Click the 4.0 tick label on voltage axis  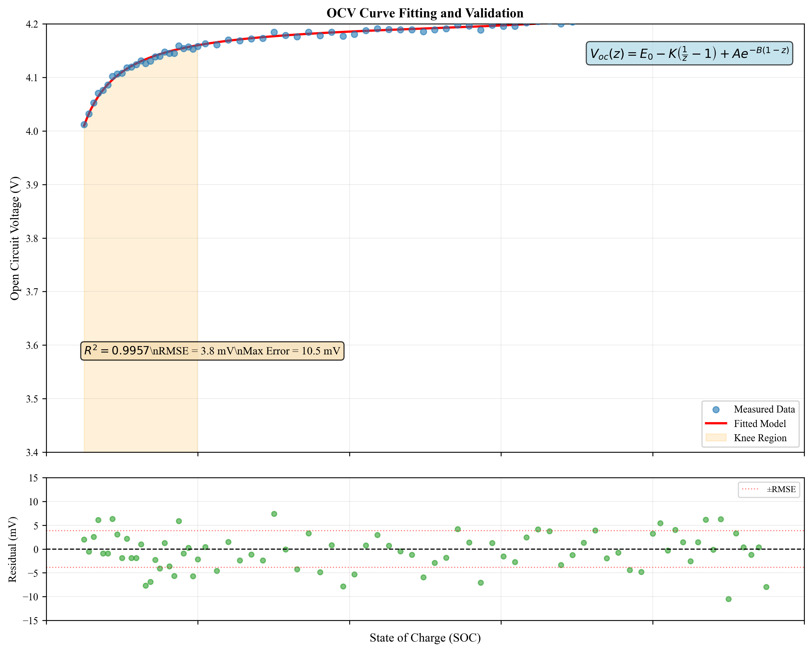pos(32,131)
